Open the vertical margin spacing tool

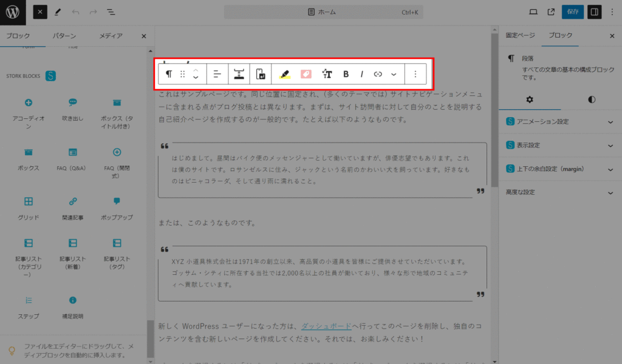coord(239,74)
